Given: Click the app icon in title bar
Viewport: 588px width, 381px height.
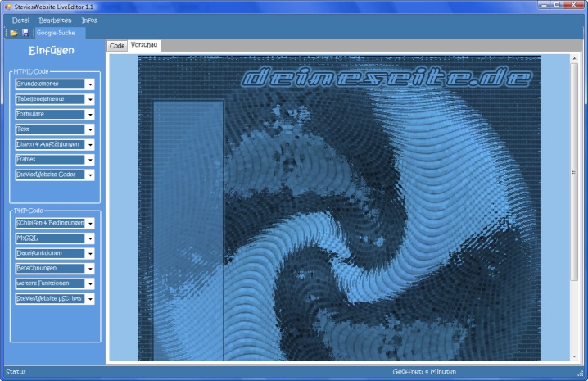Looking at the screenshot, I should pos(7,6).
